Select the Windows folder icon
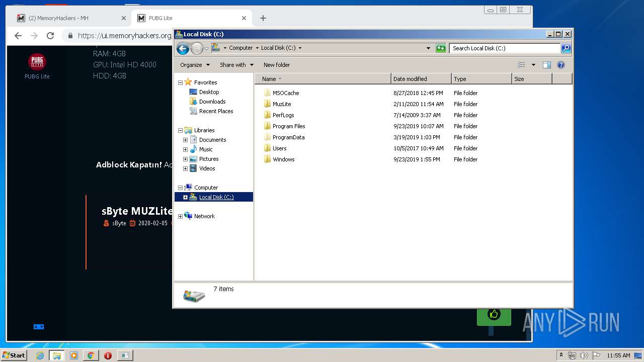 (x=267, y=159)
